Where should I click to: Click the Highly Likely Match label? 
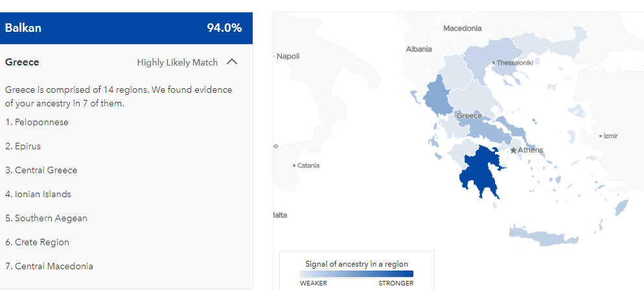[x=178, y=62]
